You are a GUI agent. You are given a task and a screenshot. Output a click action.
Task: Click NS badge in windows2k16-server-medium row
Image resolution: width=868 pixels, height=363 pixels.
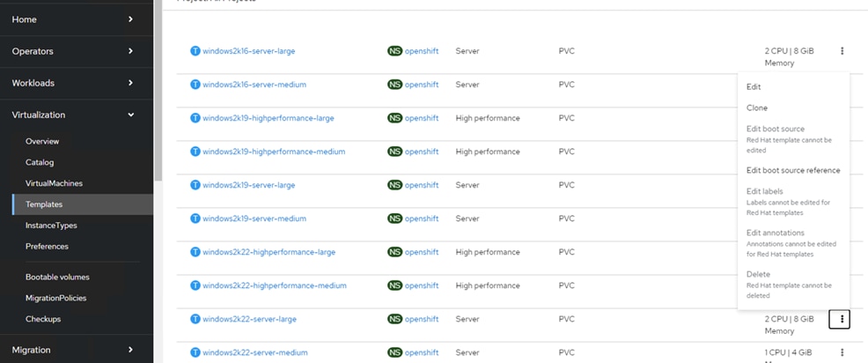[395, 85]
